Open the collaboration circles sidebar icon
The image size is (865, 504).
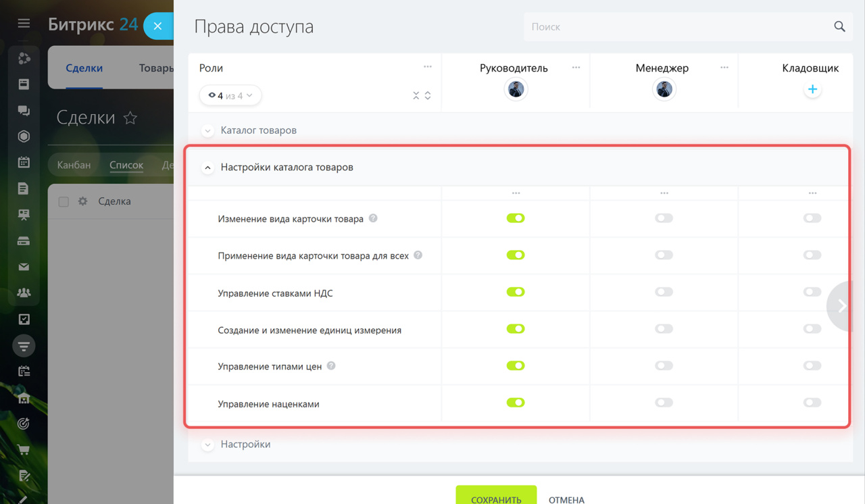click(x=24, y=58)
